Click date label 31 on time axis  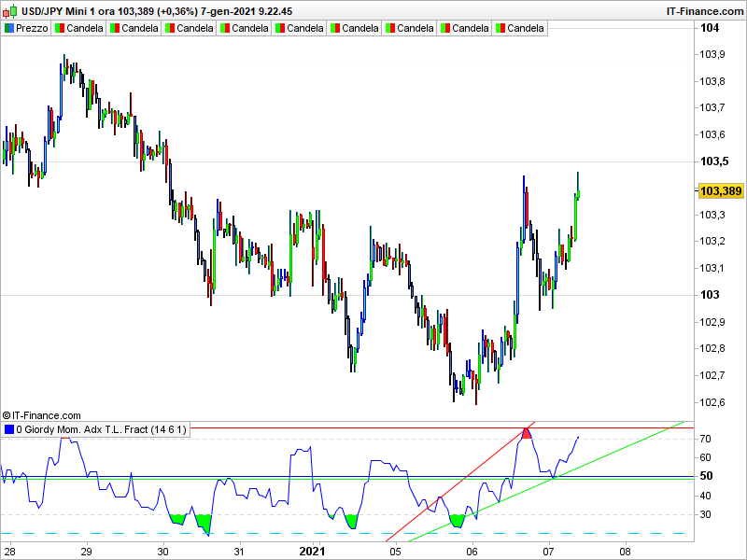[239, 552]
